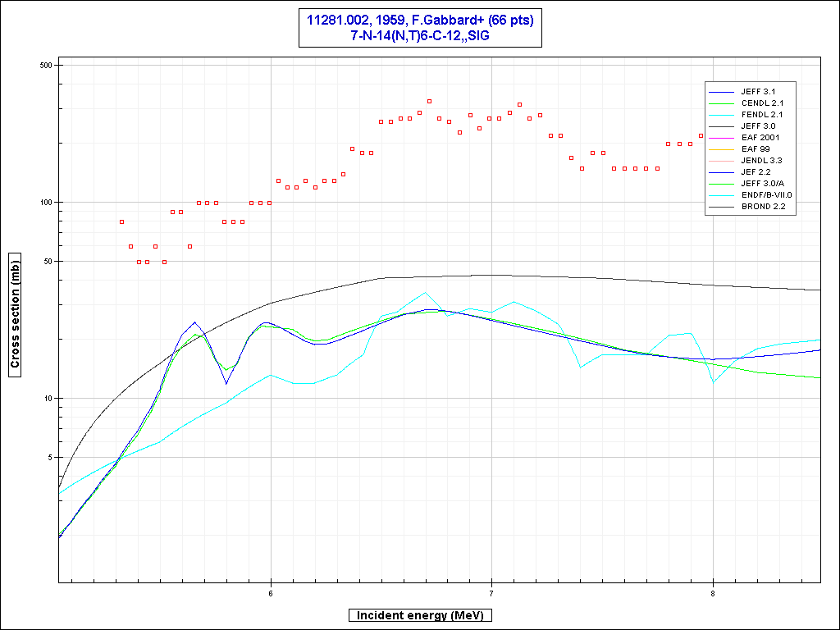Screen dimensions: 840x630
Task: Click the Incident energy (MeV) axis label
Action: 420,615
